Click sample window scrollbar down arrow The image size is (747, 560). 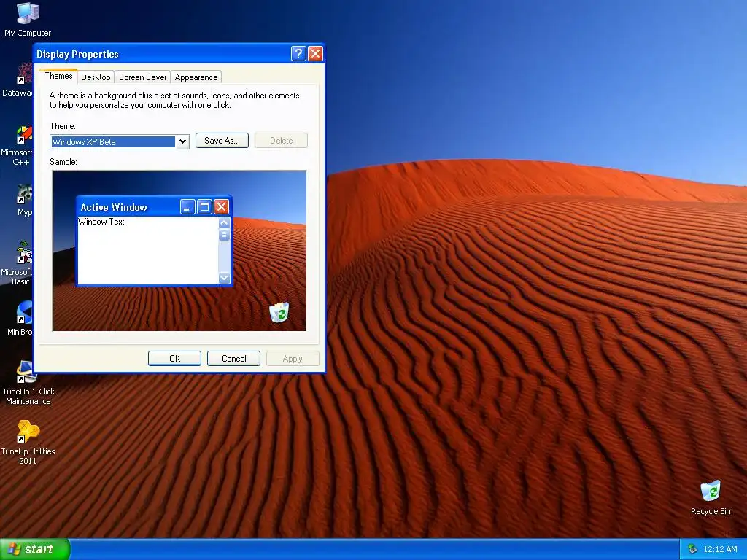pyautogui.click(x=225, y=278)
